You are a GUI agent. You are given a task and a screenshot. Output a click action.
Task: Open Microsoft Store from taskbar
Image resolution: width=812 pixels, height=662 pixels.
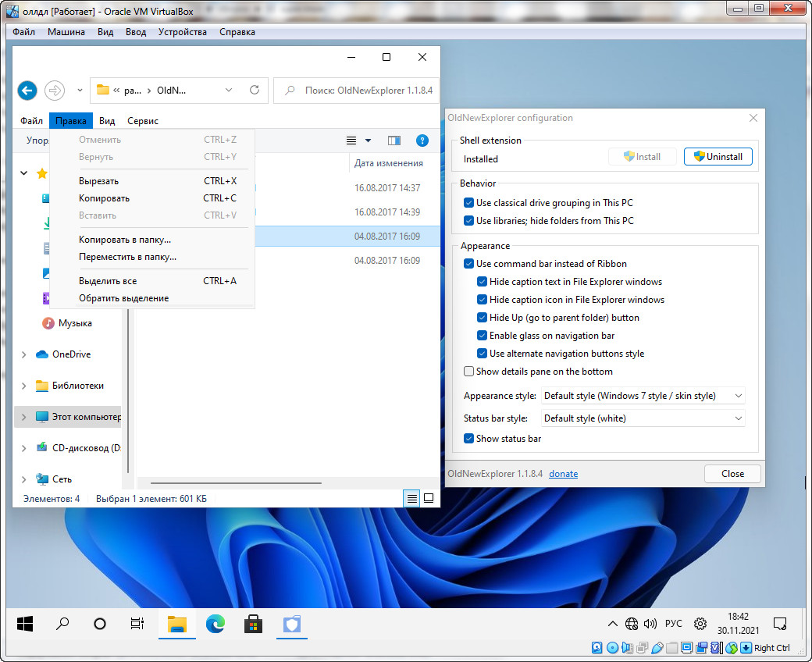pos(253,625)
